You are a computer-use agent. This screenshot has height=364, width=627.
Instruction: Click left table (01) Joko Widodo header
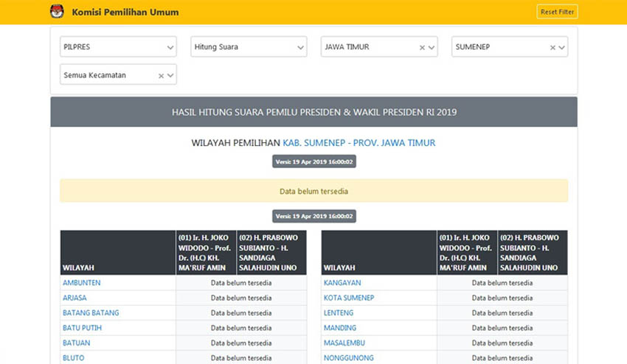click(x=206, y=253)
